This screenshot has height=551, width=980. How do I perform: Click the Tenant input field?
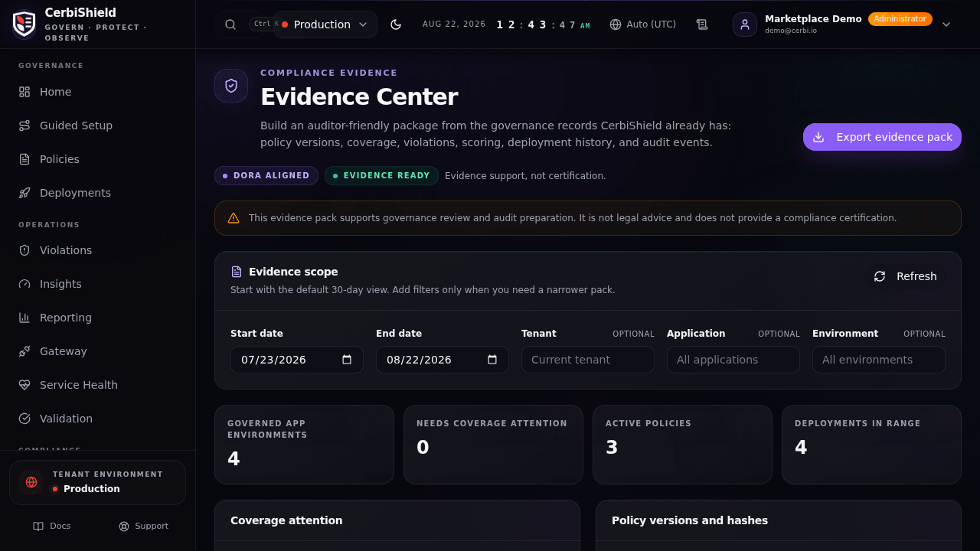(588, 360)
